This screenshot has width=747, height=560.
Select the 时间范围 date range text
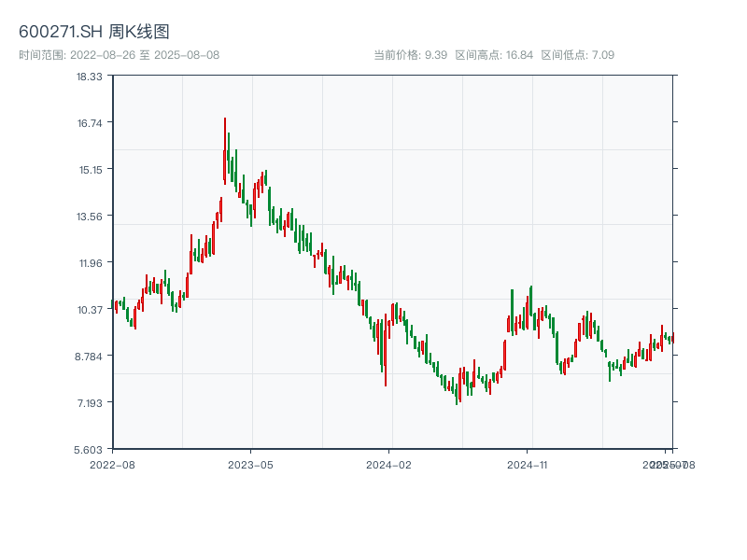tap(119, 55)
